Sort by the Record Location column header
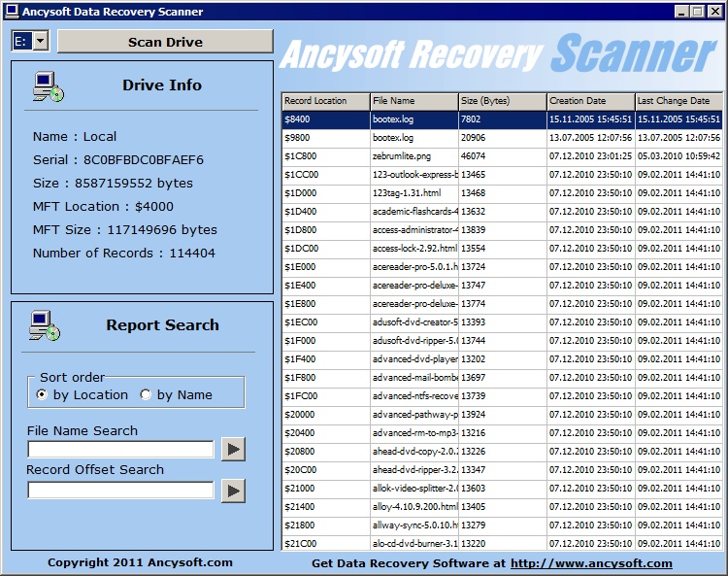This screenshot has width=728, height=576. click(x=325, y=101)
